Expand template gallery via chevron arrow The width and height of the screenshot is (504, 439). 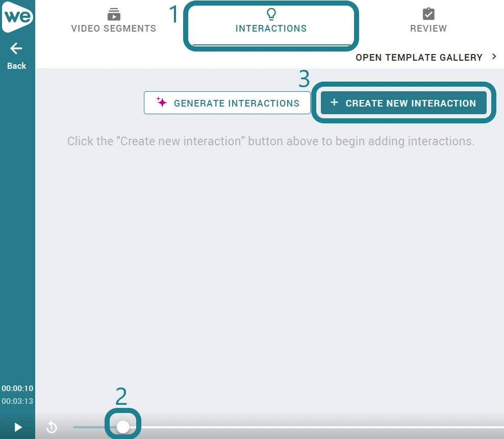click(x=494, y=57)
